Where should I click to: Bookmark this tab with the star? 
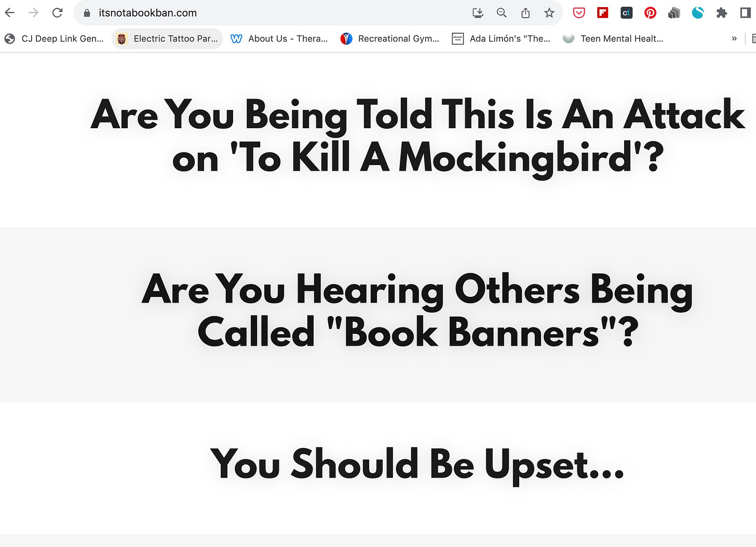tap(549, 13)
